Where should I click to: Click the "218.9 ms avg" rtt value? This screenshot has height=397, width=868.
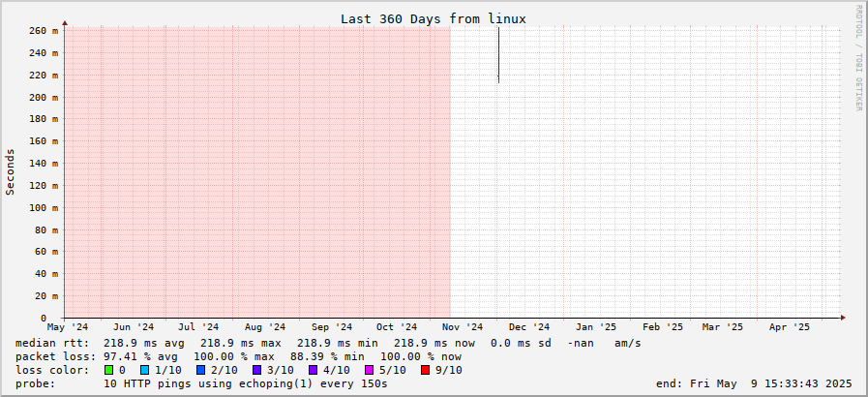pos(144,344)
